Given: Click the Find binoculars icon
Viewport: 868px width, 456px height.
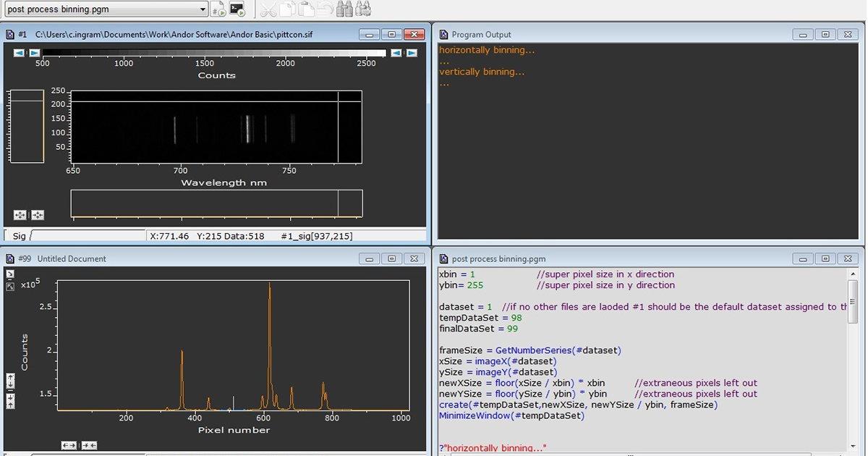Looking at the screenshot, I should [x=345, y=9].
